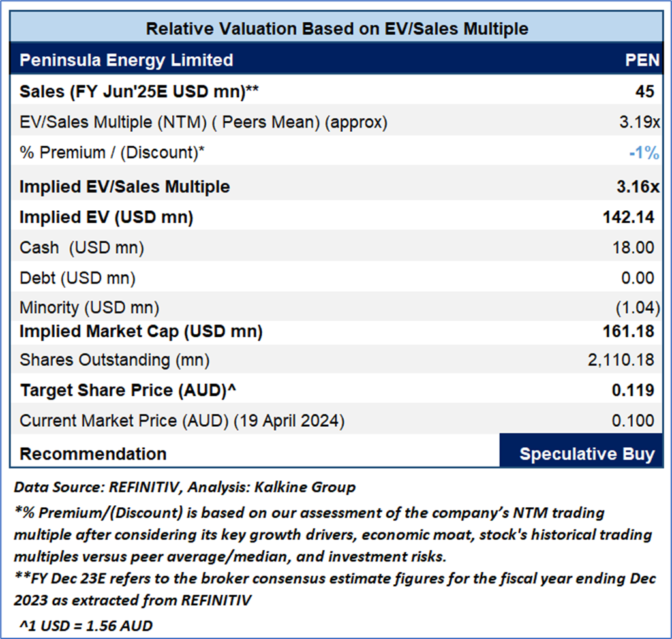Click the title 'Relative Valuation Based on EV/Sales Multiple'
The width and height of the screenshot is (672, 639).
pos(337,29)
